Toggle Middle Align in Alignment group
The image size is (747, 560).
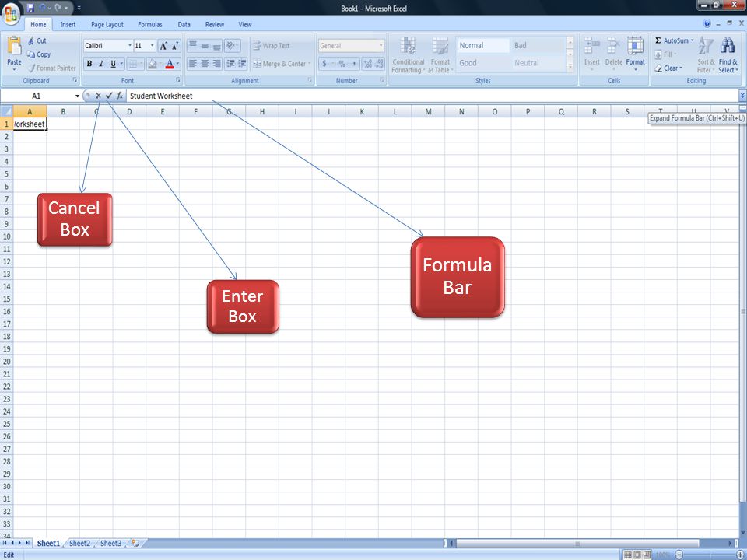pos(205,46)
